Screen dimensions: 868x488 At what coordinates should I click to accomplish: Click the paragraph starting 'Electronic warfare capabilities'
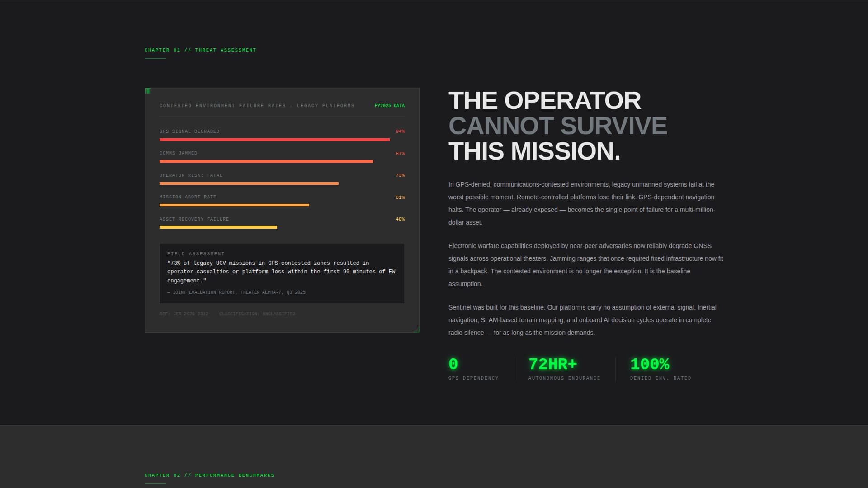click(586, 265)
